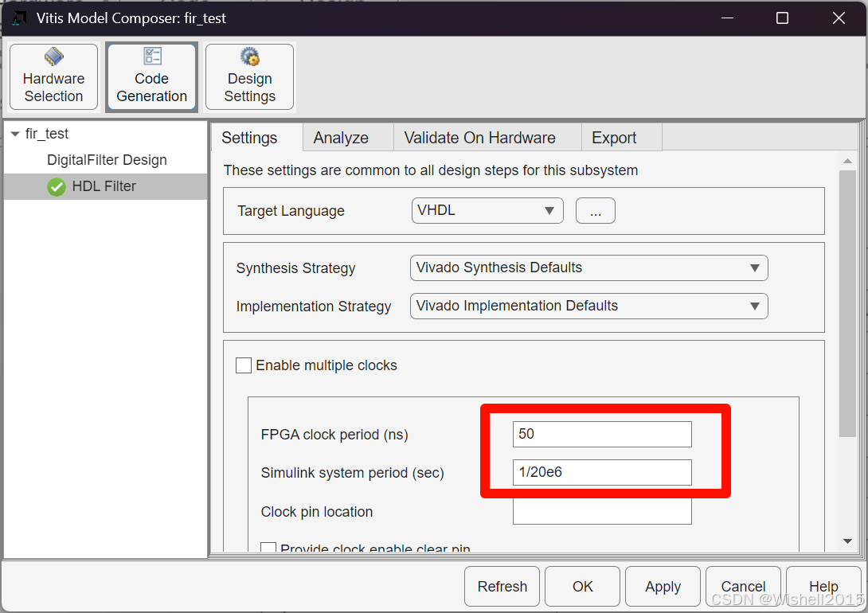
Task: Click the Refresh button
Action: 502,587
